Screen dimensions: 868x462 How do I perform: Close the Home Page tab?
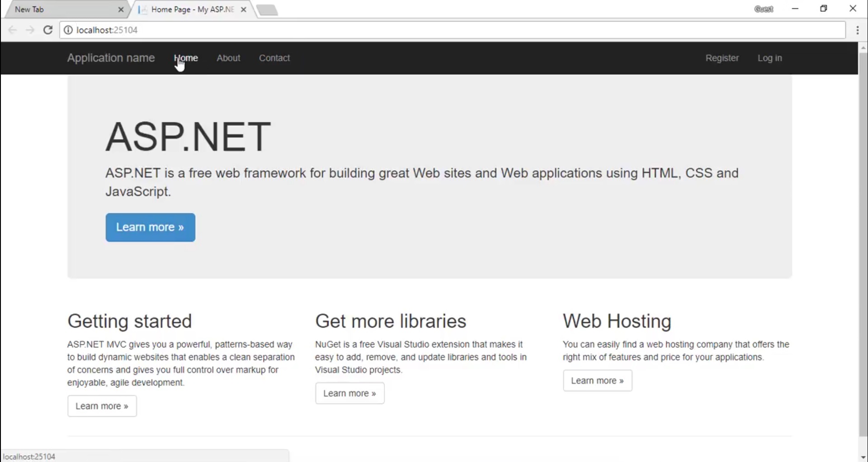point(244,10)
